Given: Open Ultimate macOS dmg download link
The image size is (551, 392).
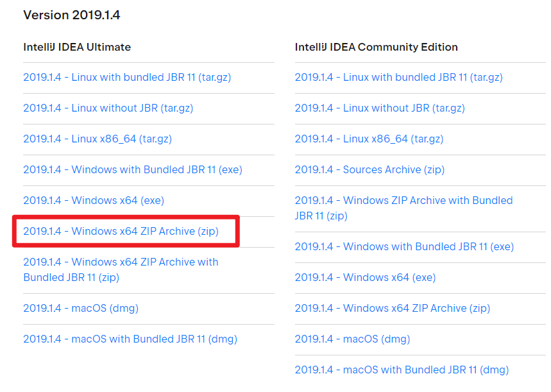Looking at the screenshot, I should pos(81,309).
